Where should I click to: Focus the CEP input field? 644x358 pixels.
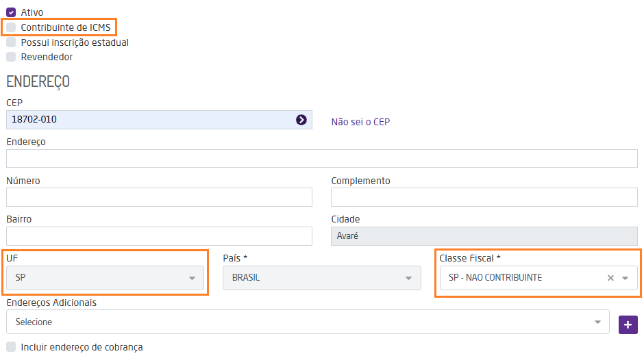[x=151, y=120]
